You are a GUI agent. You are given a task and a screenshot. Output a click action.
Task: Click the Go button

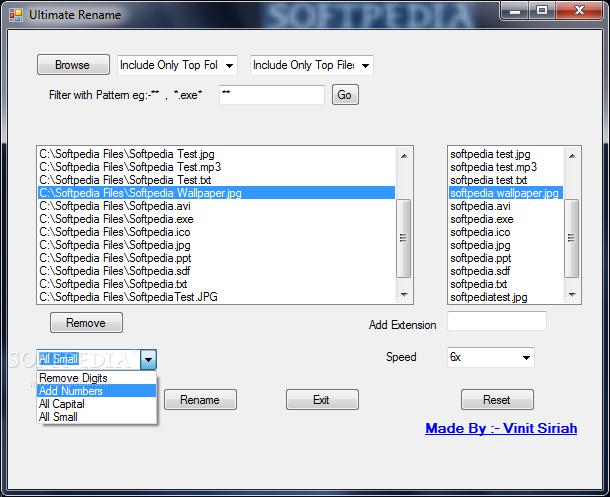[345, 95]
